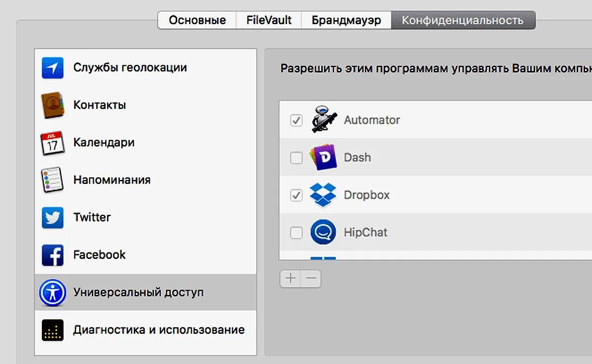Select the HipChat name in list
592x364 pixels.
(366, 233)
